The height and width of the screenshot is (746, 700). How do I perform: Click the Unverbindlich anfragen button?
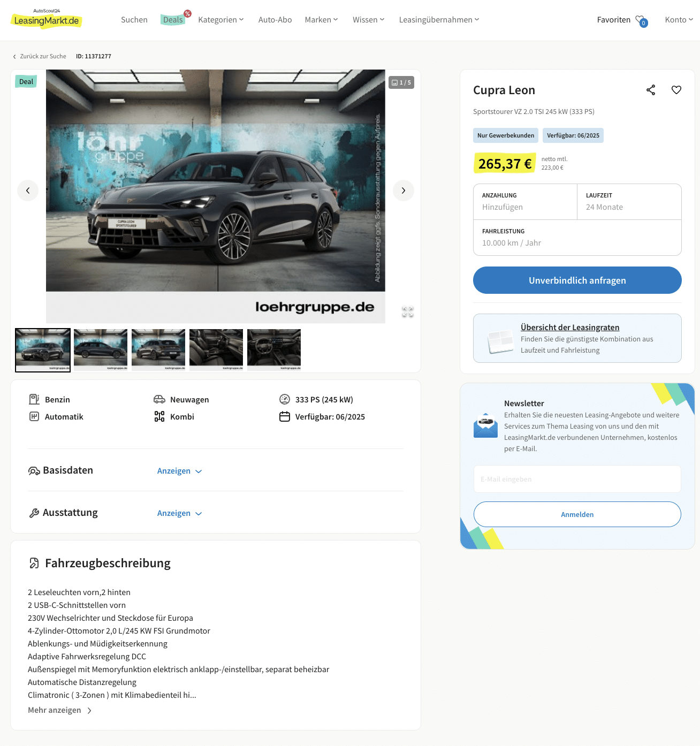click(577, 280)
